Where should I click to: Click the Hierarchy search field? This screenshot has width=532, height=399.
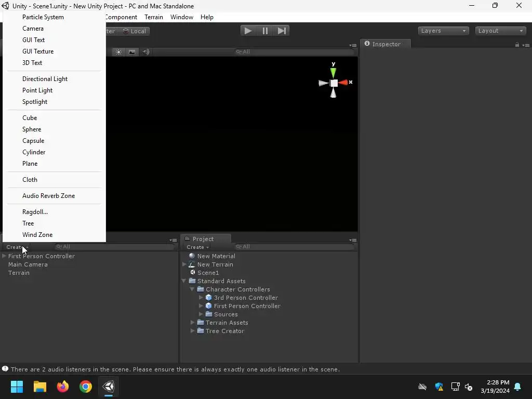[115, 247]
